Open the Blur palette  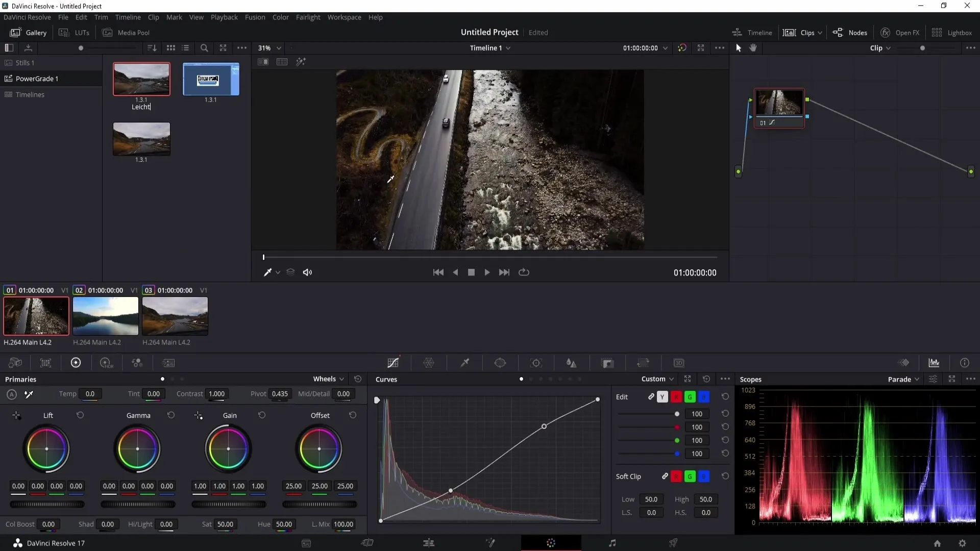click(572, 363)
